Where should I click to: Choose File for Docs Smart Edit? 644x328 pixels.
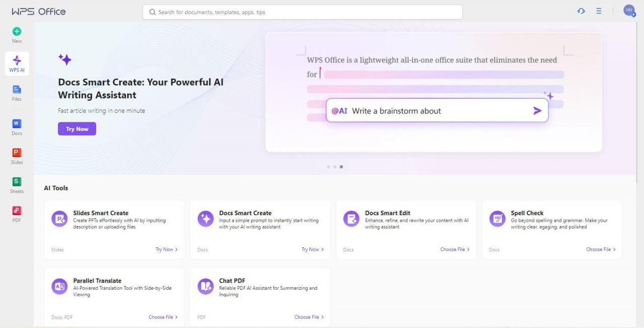455,249
